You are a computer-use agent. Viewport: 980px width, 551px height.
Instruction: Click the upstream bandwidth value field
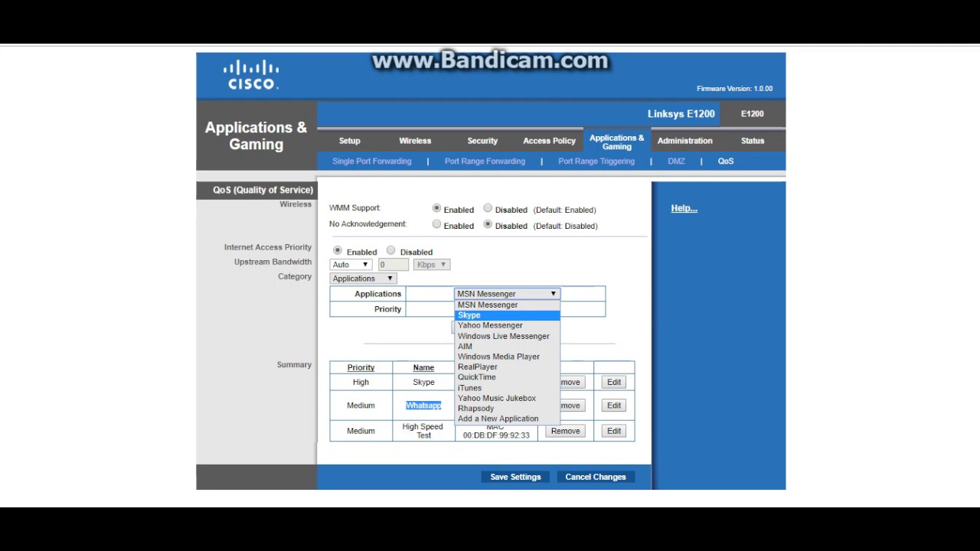point(393,265)
